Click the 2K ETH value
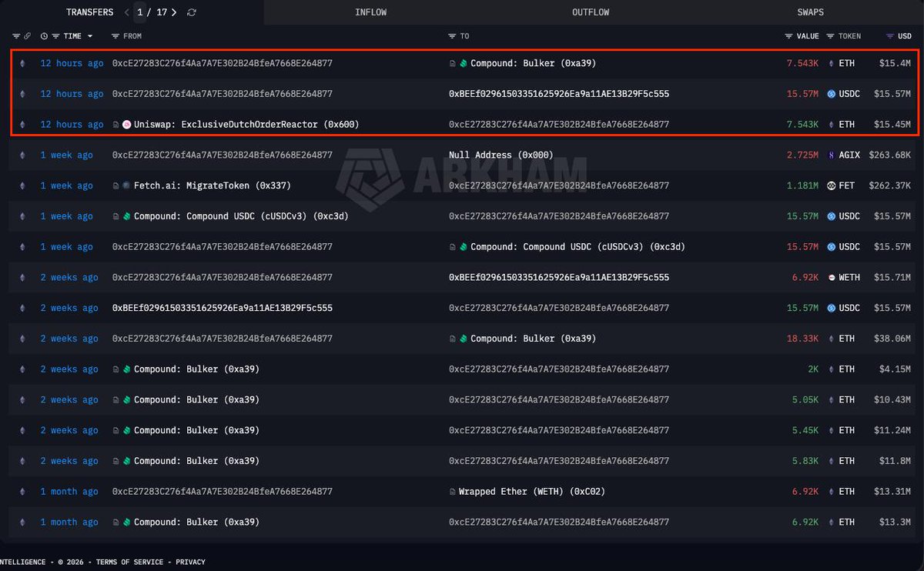The width and height of the screenshot is (924, 571). [x=813, y=369]
